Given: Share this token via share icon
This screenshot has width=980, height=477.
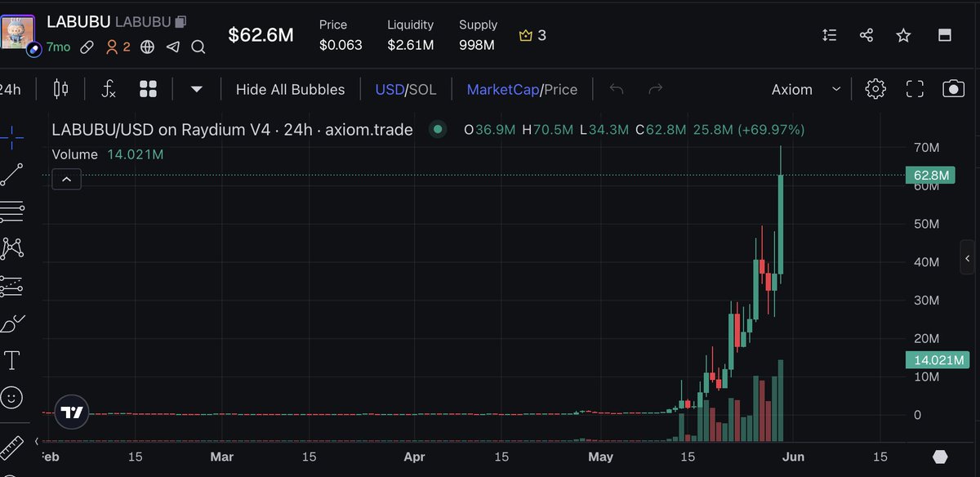Looking at the screenshot, I should [x=866, y=35].
